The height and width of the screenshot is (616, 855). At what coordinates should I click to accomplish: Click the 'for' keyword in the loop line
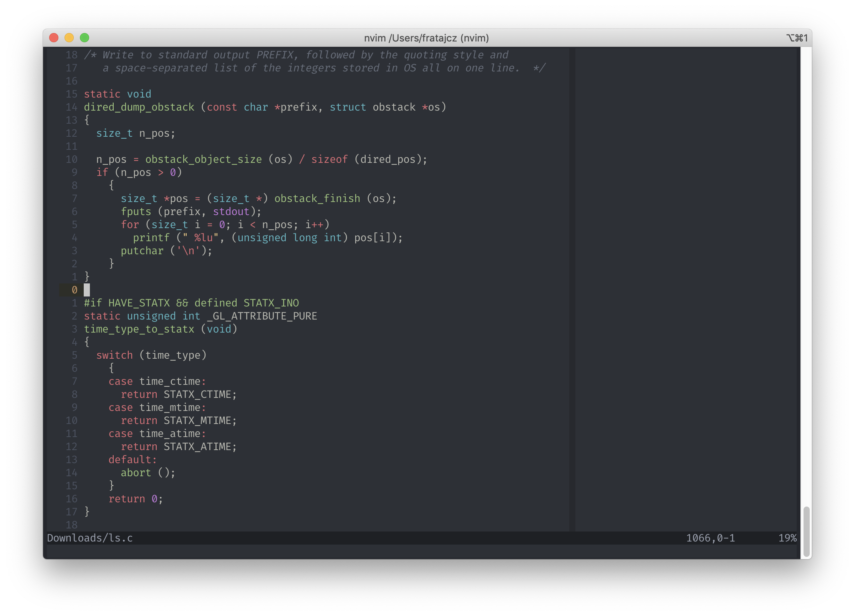point(130,225)
